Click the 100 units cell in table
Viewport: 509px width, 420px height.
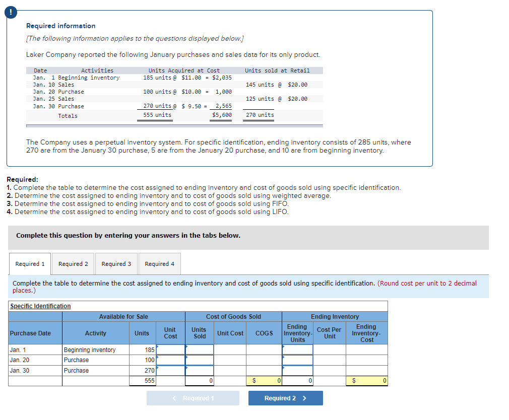143,360
